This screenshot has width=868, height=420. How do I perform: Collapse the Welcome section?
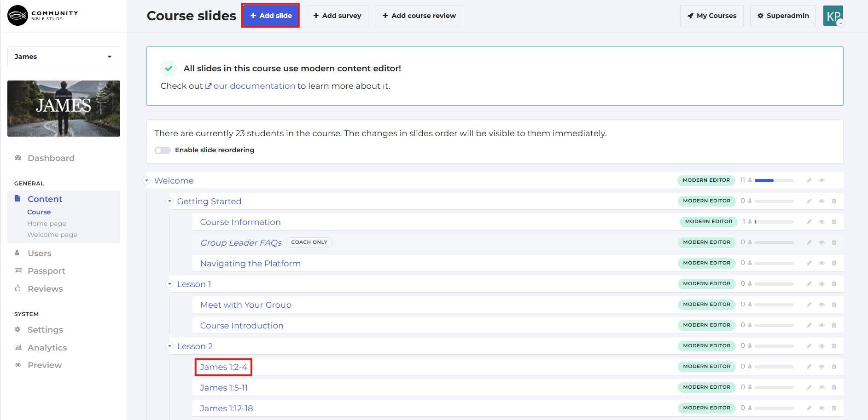147,180
